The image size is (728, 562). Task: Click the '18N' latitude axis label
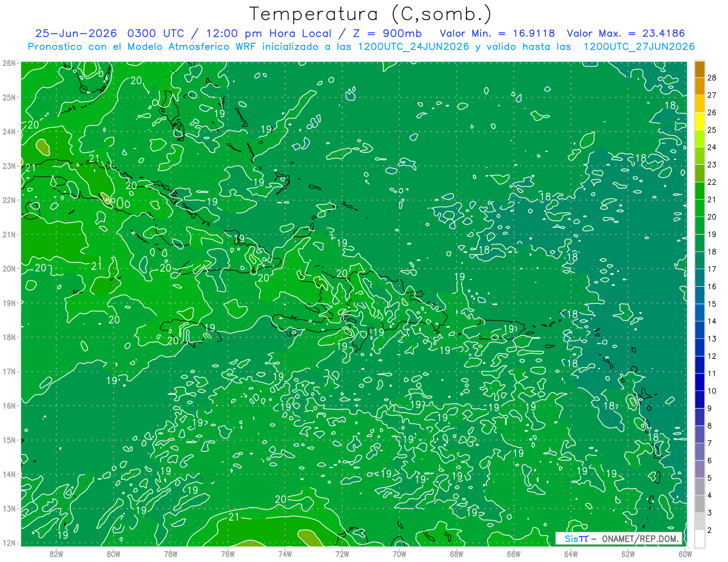(x=9, y=337)
